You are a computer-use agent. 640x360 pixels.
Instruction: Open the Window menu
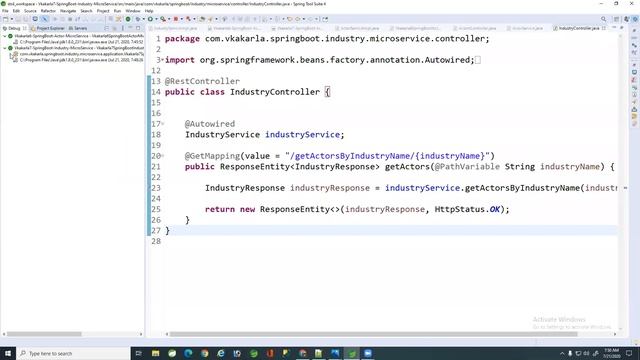pyautogui.click(x=133, y=11)
